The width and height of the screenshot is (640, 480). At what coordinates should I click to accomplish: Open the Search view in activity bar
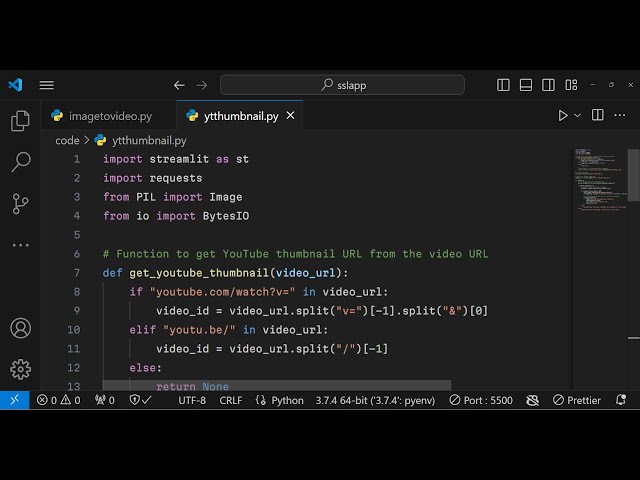coord(20,162)
